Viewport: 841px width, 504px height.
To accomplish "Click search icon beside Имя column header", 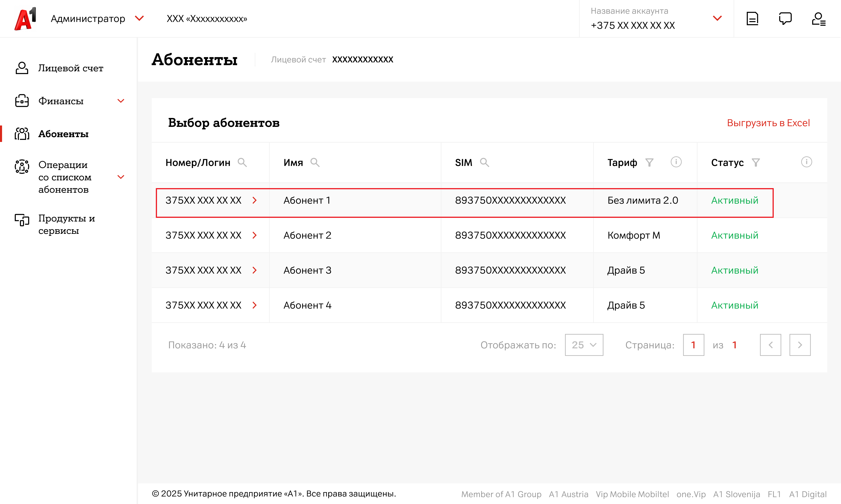I will click(315, 162).
